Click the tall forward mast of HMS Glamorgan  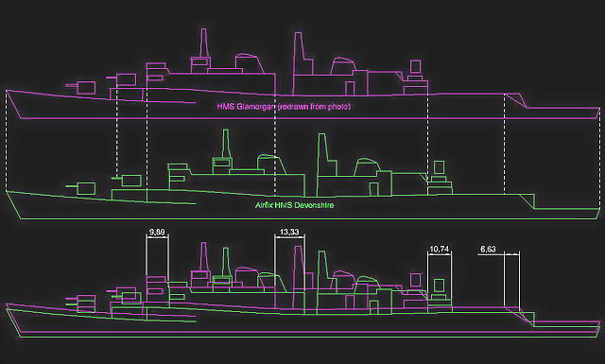(204, 43)
